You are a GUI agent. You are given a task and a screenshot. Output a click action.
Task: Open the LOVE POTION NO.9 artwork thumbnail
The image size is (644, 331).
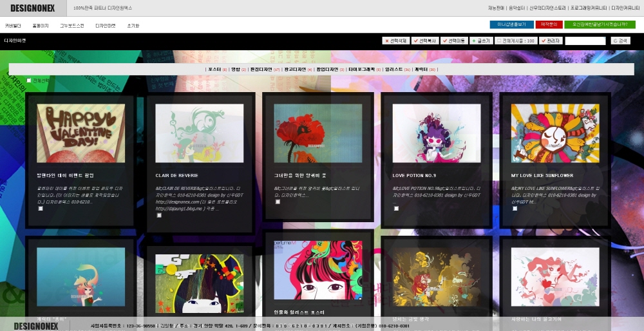(436, 124)
